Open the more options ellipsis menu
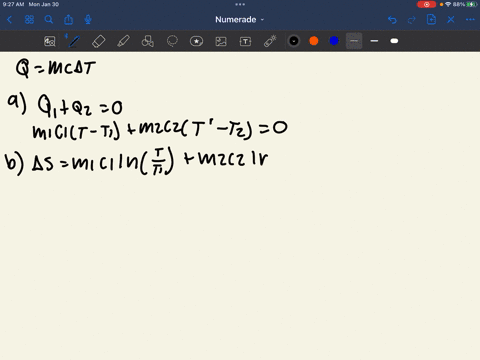480x360 pixels. point(470,20)
